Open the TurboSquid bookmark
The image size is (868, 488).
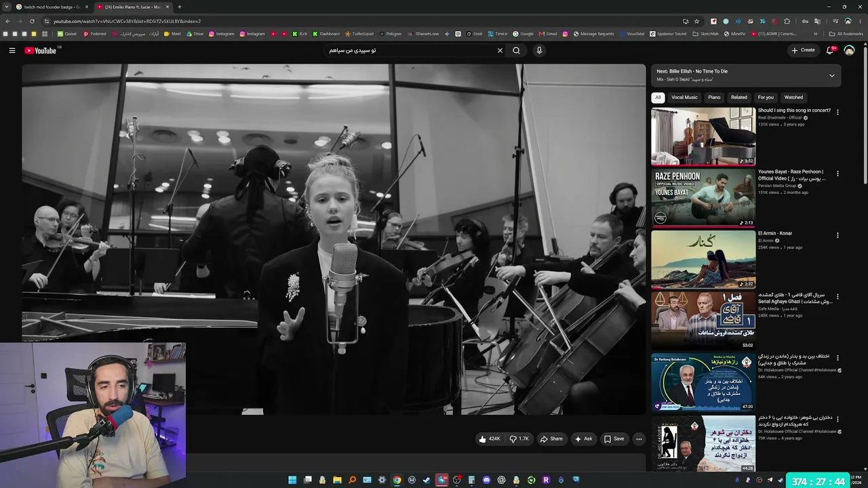(x=359, y=34)
